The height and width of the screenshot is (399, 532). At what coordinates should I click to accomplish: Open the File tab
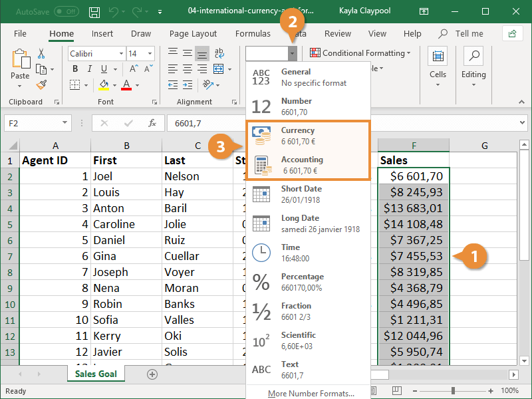[20, 34]
